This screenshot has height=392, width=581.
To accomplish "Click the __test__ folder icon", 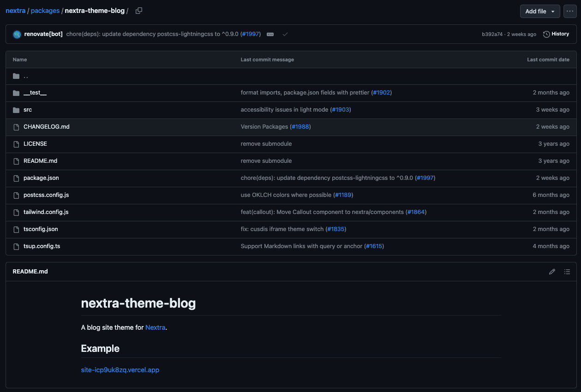I will click(16, 93).
